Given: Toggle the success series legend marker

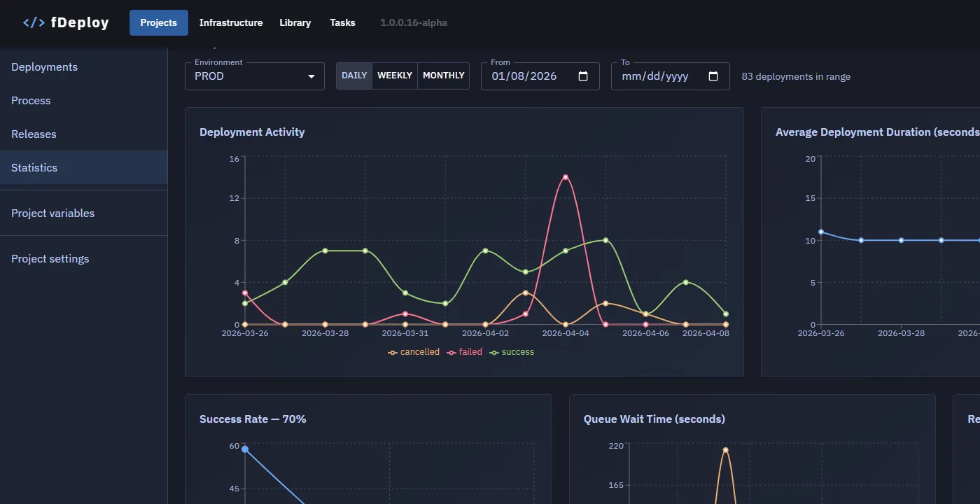Looking at the screenshot, I should pyautogui.click(x=494, y=352).
